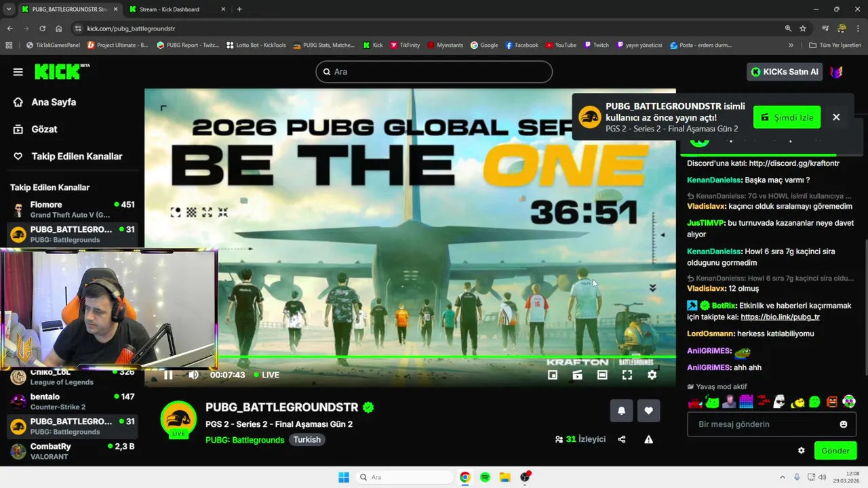This screenshot has height=488, width=868.
Task: Open the Windows Start menu
Action: (x=344, y=477)
